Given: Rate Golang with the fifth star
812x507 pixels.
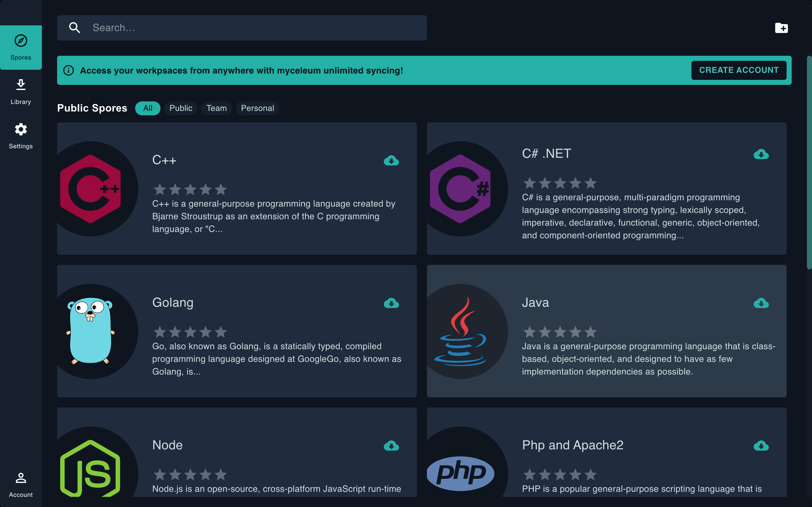Looking at the screenshot, I should click(x=221, y=332).
